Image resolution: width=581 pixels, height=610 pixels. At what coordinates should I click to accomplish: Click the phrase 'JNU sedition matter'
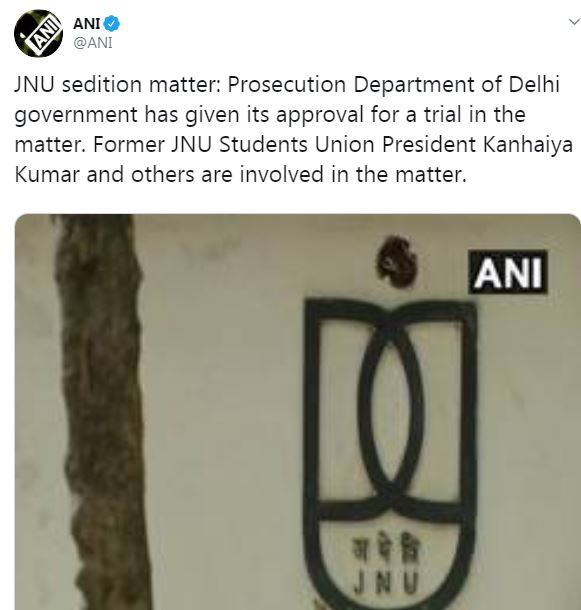117,84
